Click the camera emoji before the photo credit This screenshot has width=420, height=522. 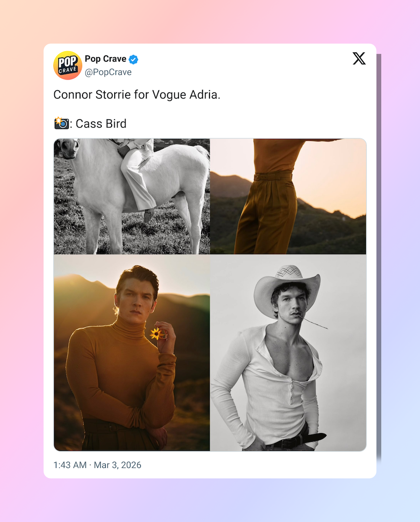click(x=61, y=123)
